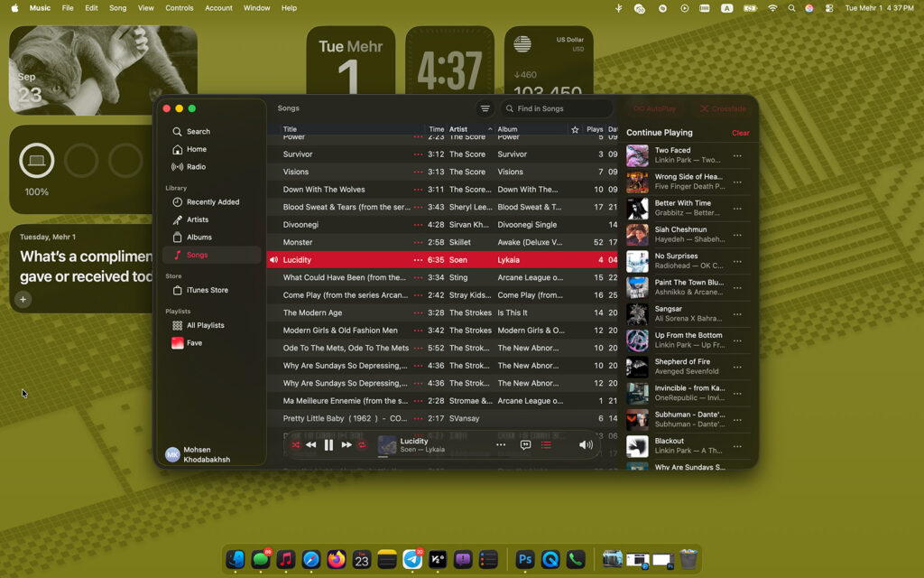
Task: Open Control Center in the menu bar
Action: (829, 8)
